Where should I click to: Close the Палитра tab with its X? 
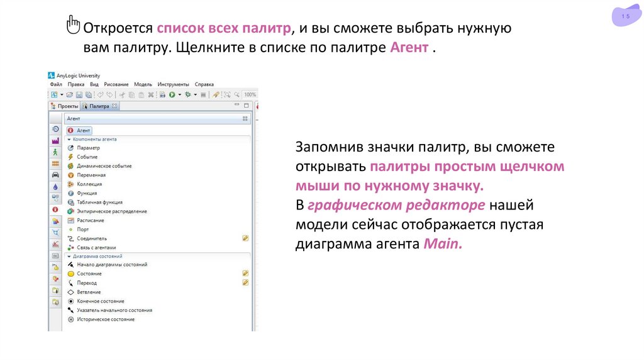[114, 106]
